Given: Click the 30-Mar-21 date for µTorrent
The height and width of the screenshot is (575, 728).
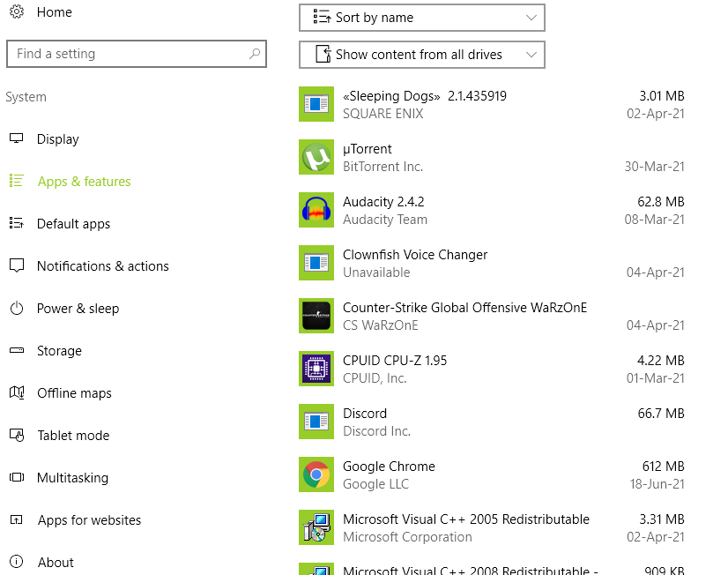Looking at the screenshot, I should [x=655, y=167].
